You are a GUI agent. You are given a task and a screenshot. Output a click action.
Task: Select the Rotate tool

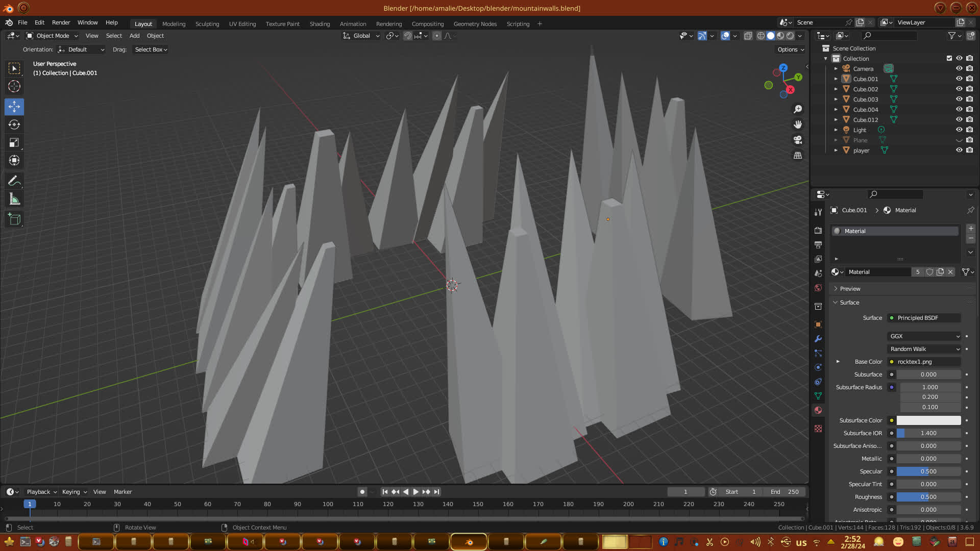coord(14,124)
